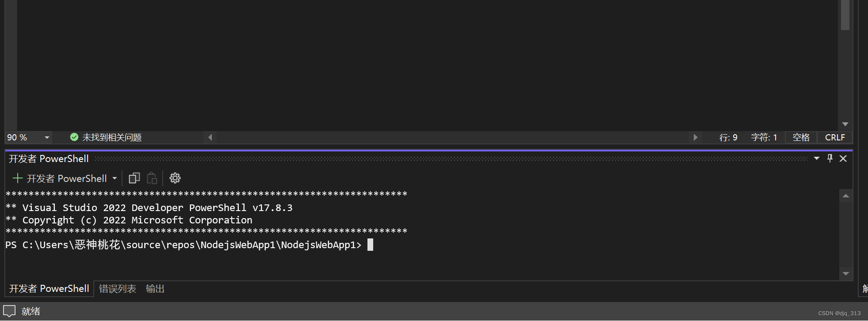868x321 pixels.
Task: Switch to the 输出 tab
Action: (x=155, y=288)
